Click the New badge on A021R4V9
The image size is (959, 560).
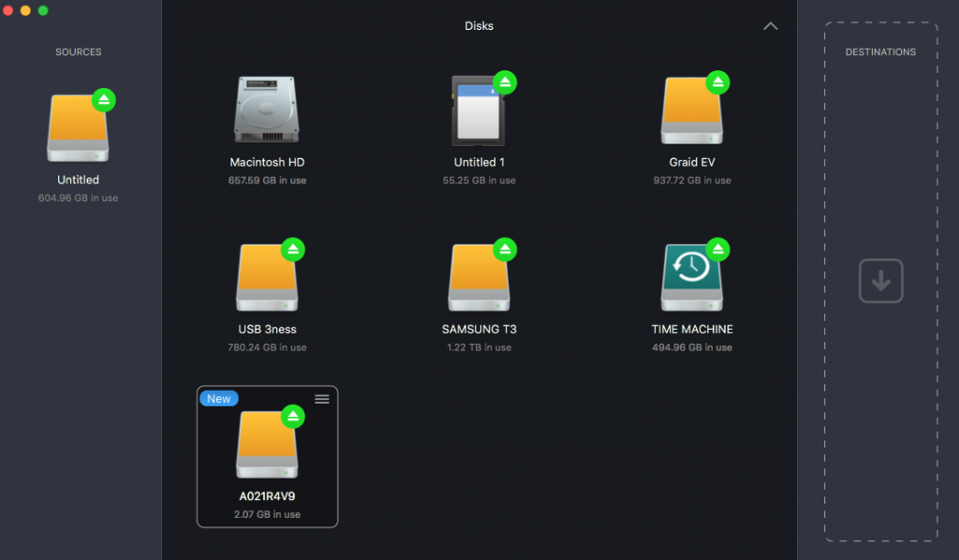point(219,399)
